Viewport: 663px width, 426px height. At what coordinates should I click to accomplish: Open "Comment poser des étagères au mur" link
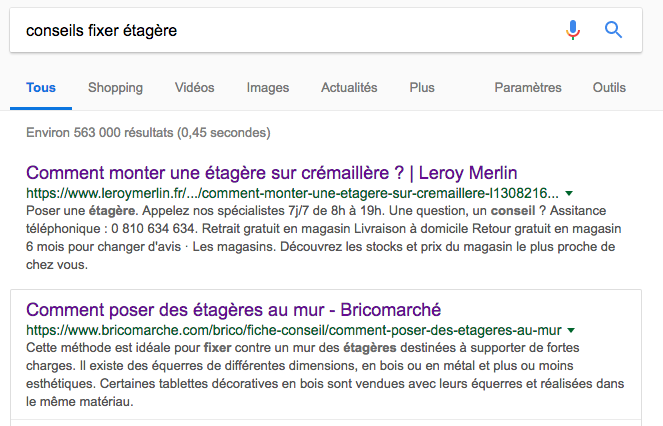pos(233,309)
